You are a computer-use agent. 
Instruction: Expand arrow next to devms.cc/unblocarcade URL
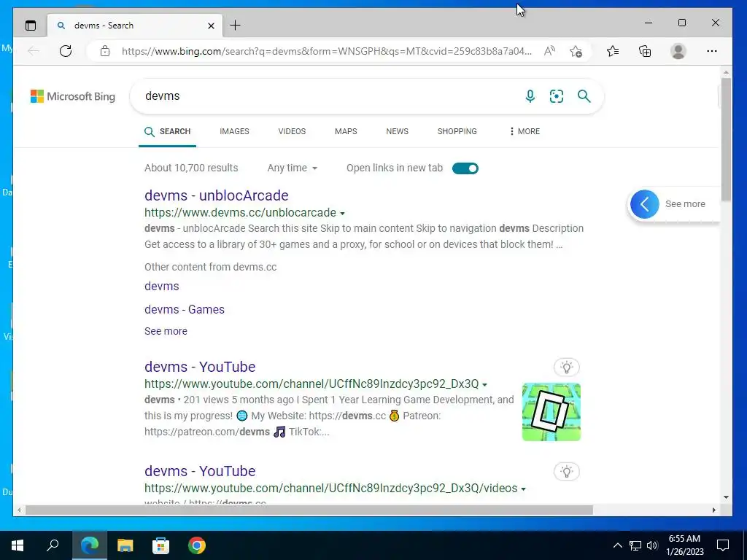point(342,214)
